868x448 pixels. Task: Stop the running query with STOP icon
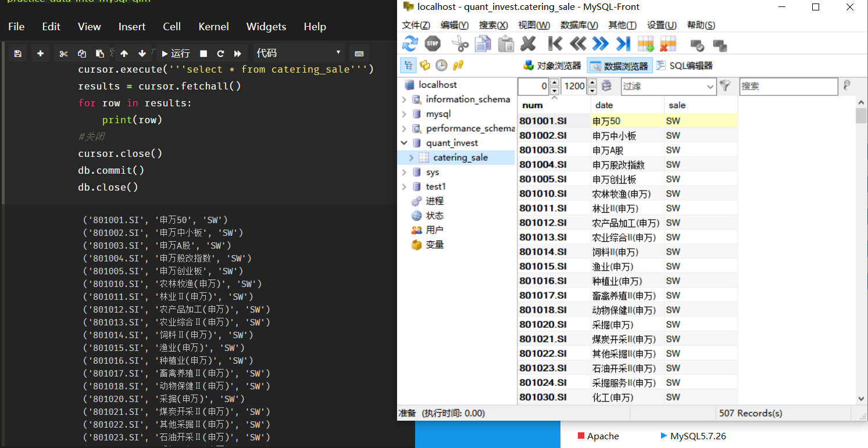pos(433,44)
